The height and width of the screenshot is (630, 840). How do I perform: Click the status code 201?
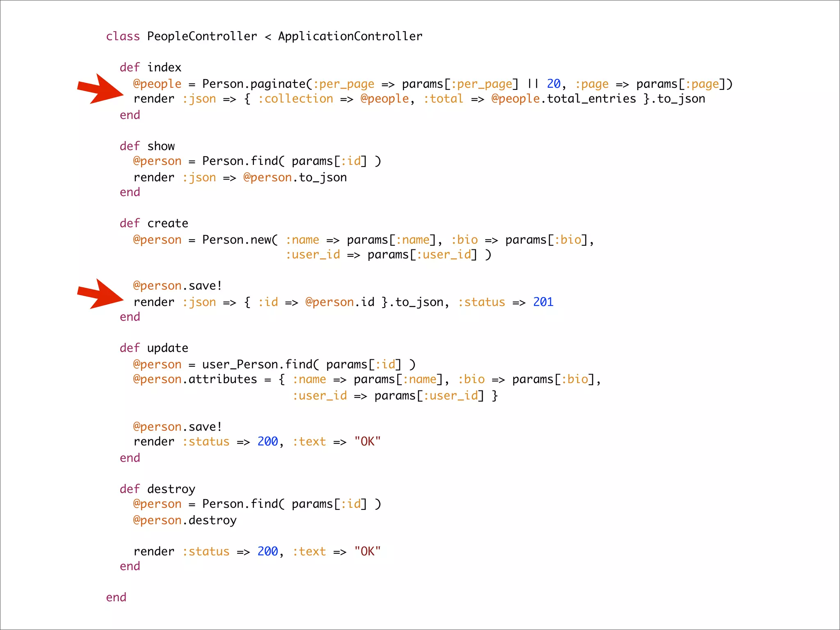pos(543,302)
